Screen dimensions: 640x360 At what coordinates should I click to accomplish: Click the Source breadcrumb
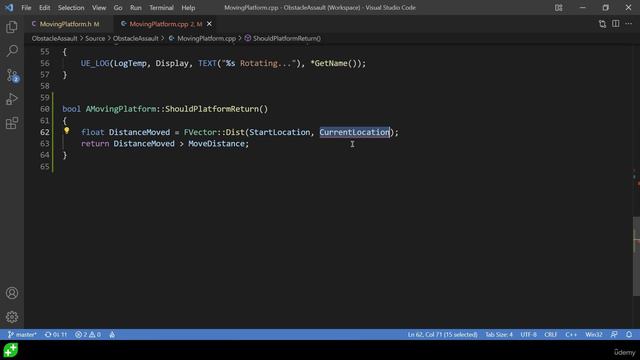tap(95, 38)
